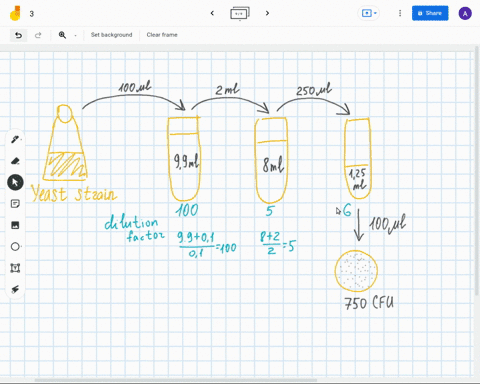Select the Pen tool in sidebar
This screenshot has height=384, width=480.
pos(15,139)
